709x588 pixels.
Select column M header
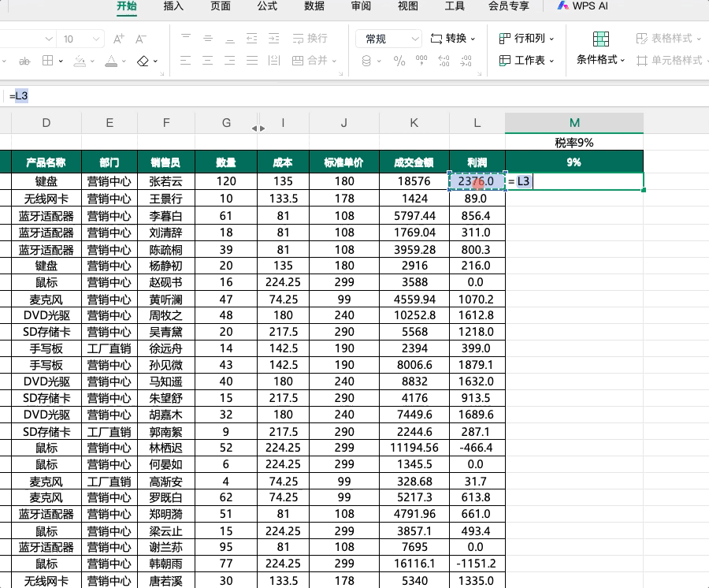(574, 123)
